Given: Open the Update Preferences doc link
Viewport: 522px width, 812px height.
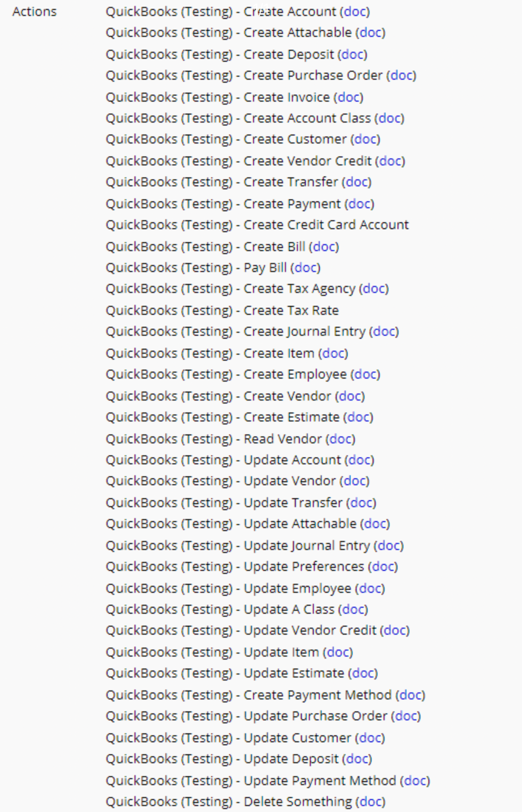Looking at the screenshot, I should tap(384, 567).
